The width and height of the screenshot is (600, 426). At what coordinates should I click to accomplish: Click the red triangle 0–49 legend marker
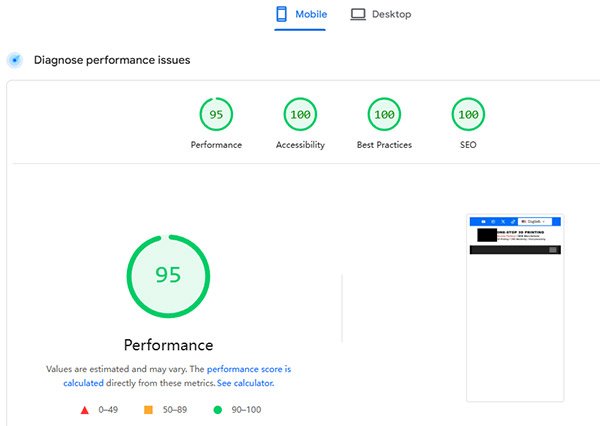coord(84,409)
